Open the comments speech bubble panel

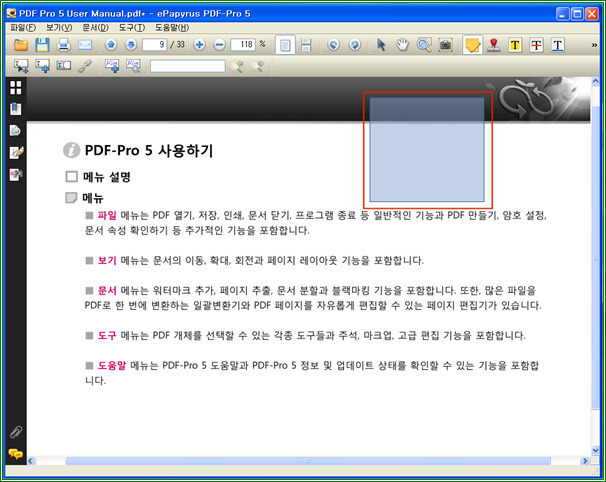[15, 453]
